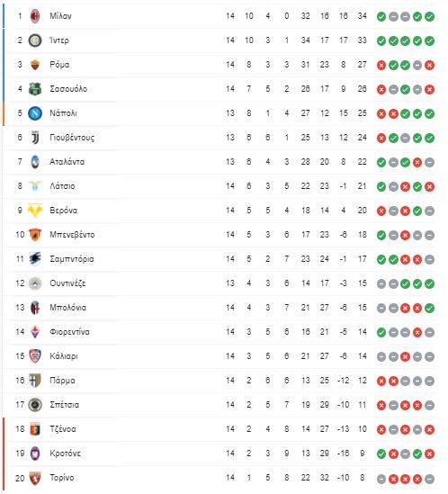Click the Juventus club logo

(x=35, y=138)
